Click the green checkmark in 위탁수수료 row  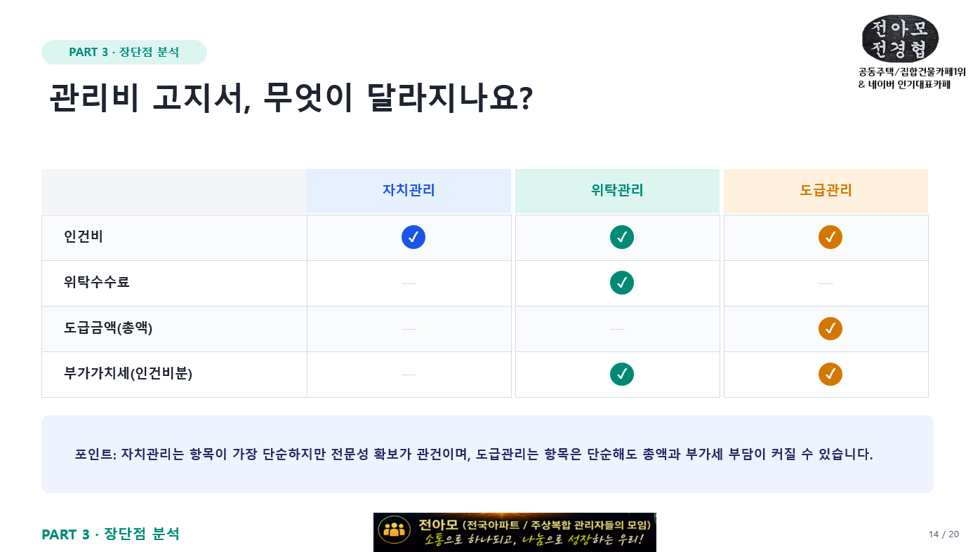point(622,283)
